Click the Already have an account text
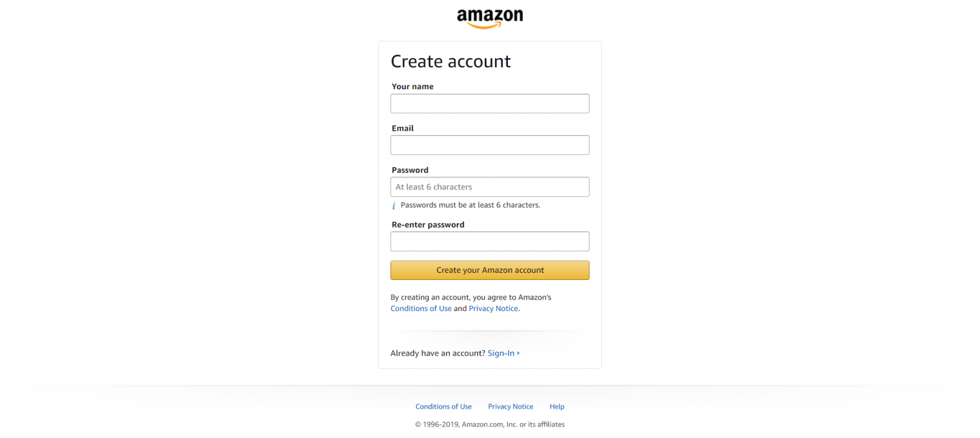 (x=437, y=353)
